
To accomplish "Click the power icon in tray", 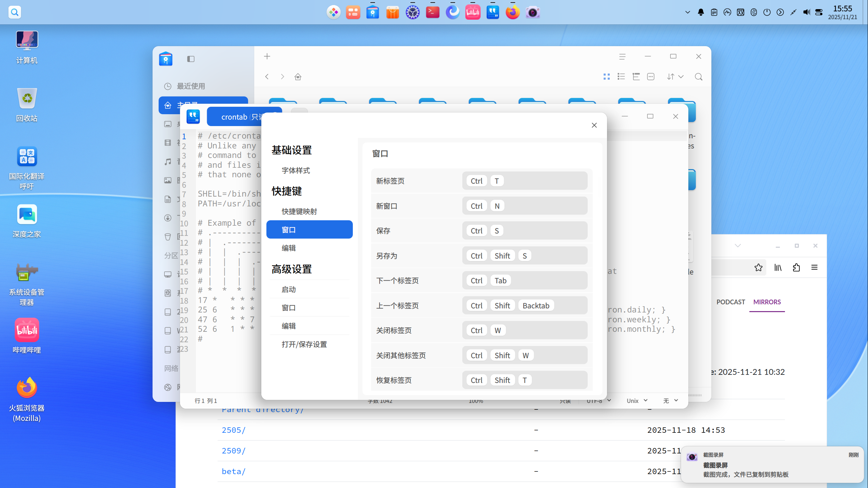I will (x=767, y=13).
